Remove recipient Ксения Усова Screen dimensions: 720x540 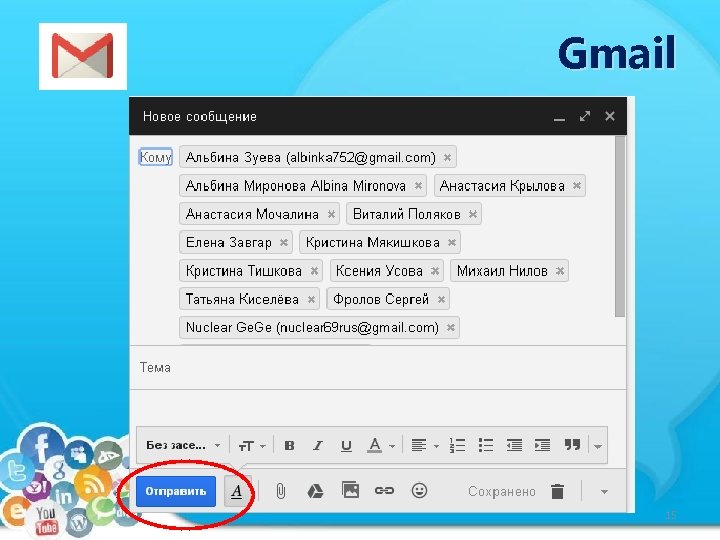click(x=435, y=271)
